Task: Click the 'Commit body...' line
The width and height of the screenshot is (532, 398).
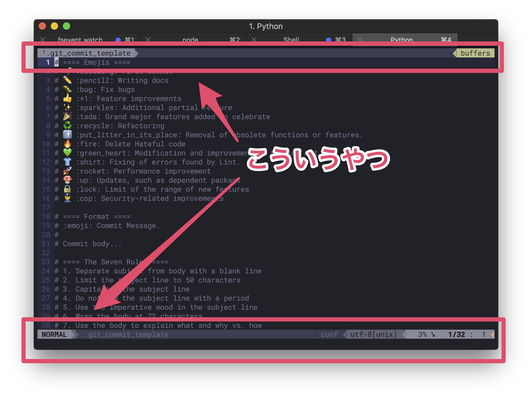Action: tap(92, 244)
